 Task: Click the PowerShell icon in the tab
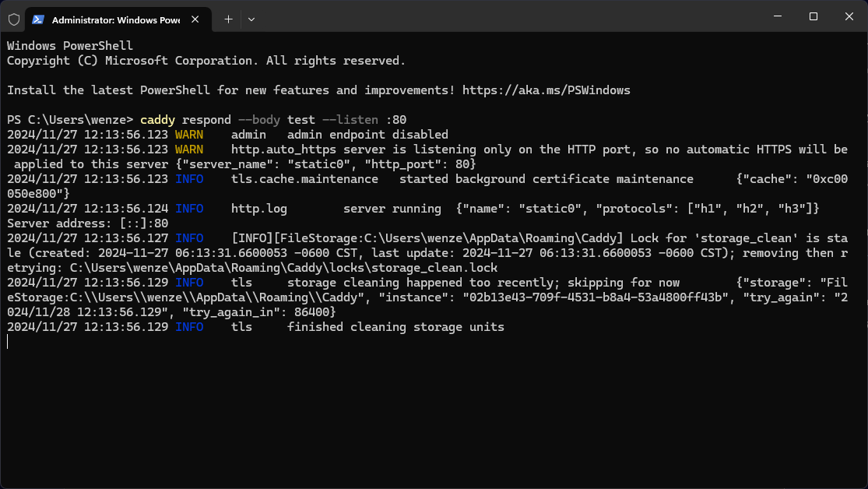click(38, 19)
